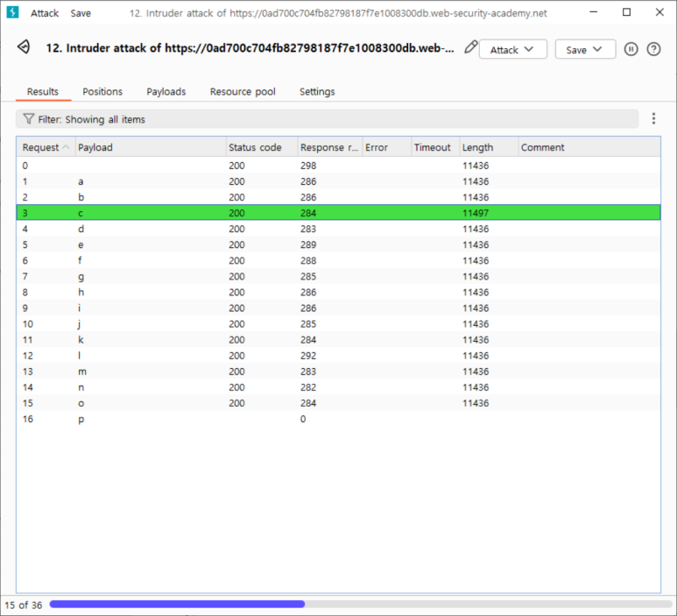Edit the attack name with the pencil icon

(x=470, y=46)
